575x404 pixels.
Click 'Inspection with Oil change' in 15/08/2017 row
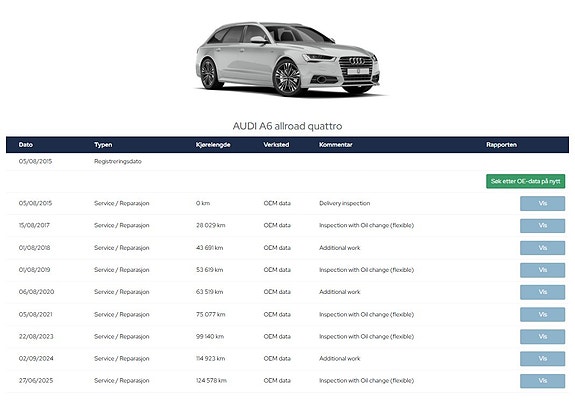354,225
